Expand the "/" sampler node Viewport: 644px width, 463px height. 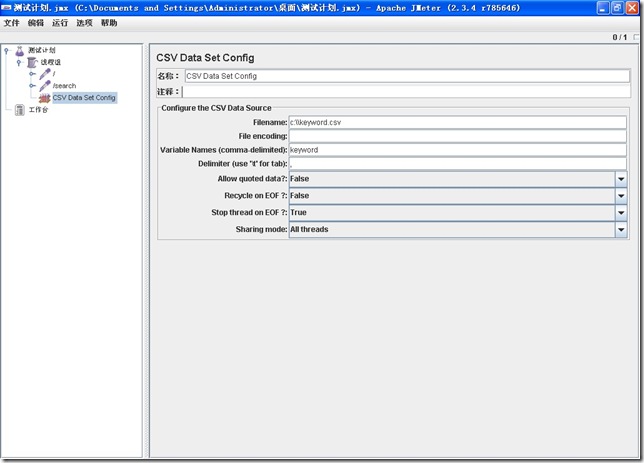32,74
